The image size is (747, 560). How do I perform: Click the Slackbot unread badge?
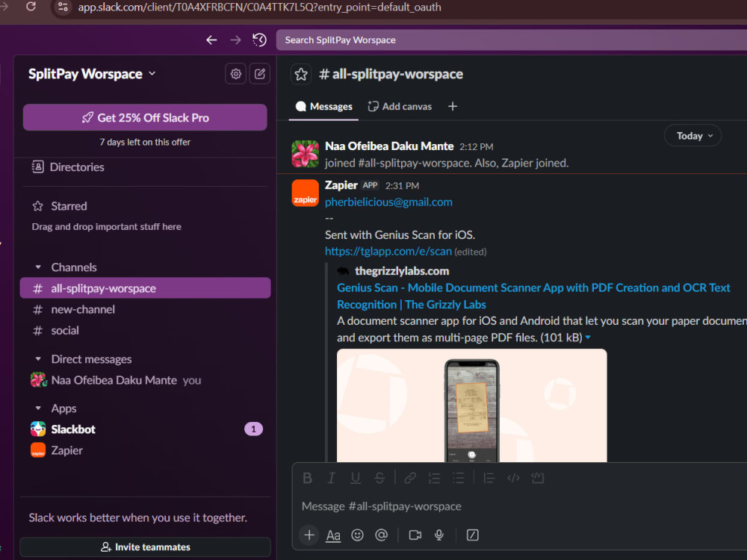(253, 429)
